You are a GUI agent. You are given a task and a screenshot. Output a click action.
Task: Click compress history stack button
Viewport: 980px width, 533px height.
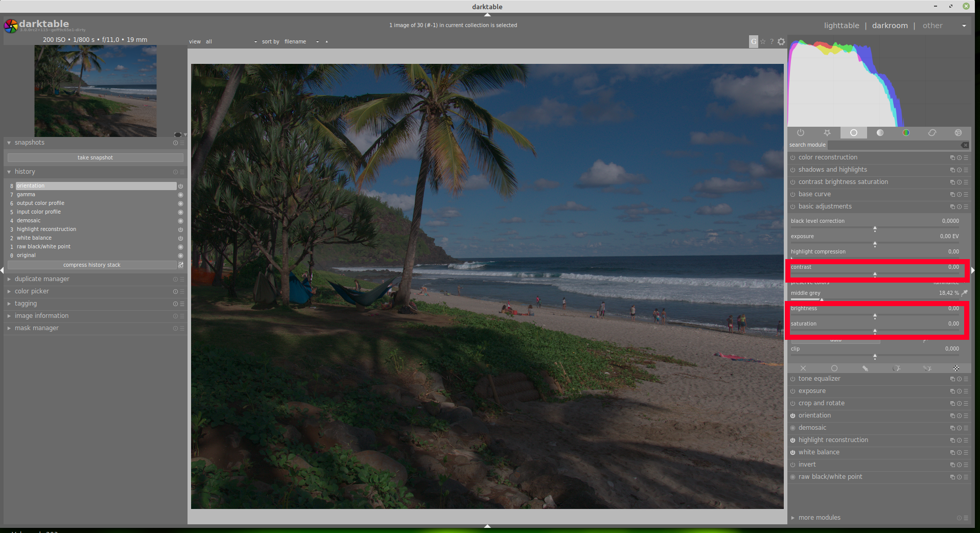coord(92,265)
